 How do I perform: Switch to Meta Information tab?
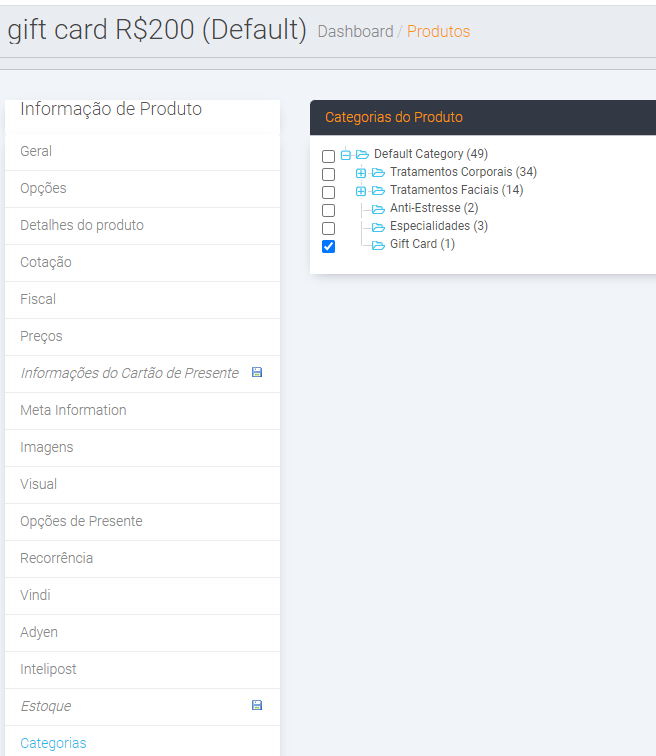(142, 411)
